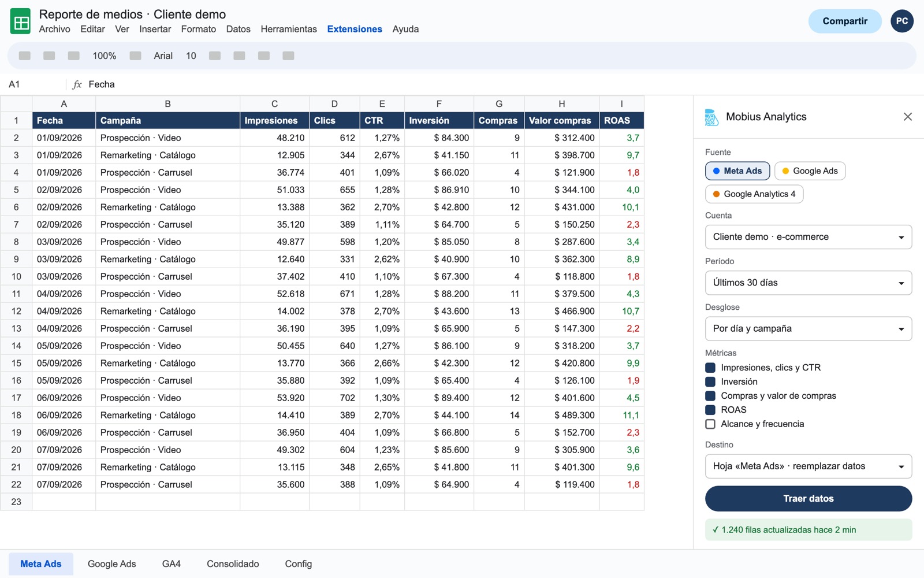Click the fx function icon
924x578 pixels.
point(77,84)
